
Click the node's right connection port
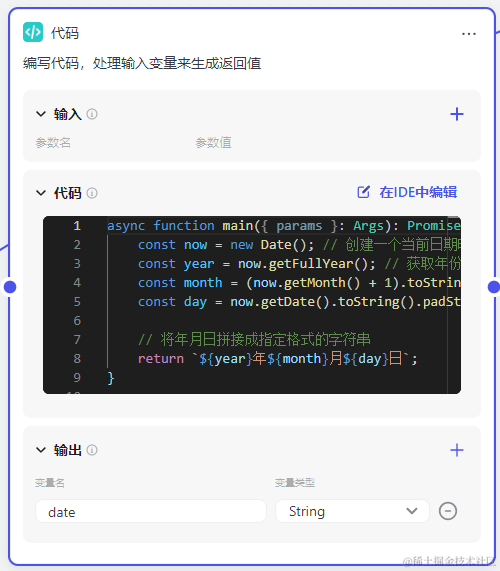pos(493,287)
